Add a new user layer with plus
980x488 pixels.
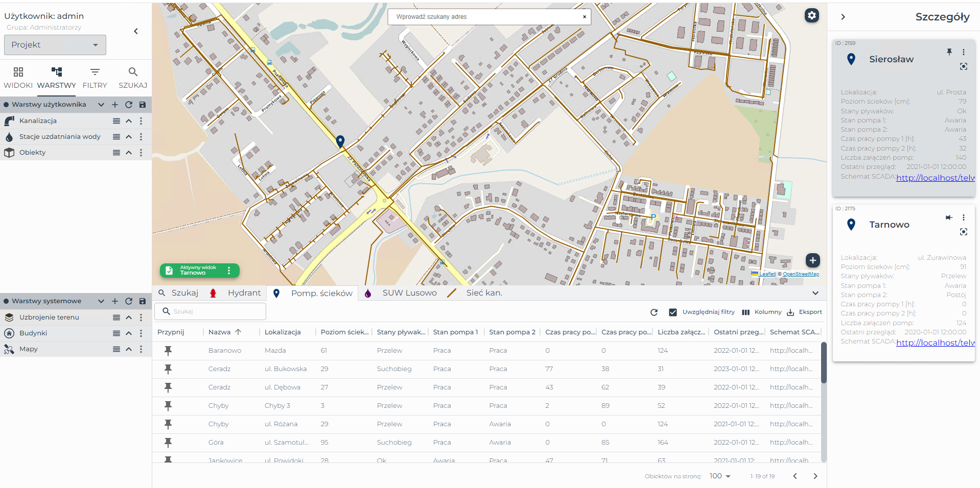coord(115,105)
